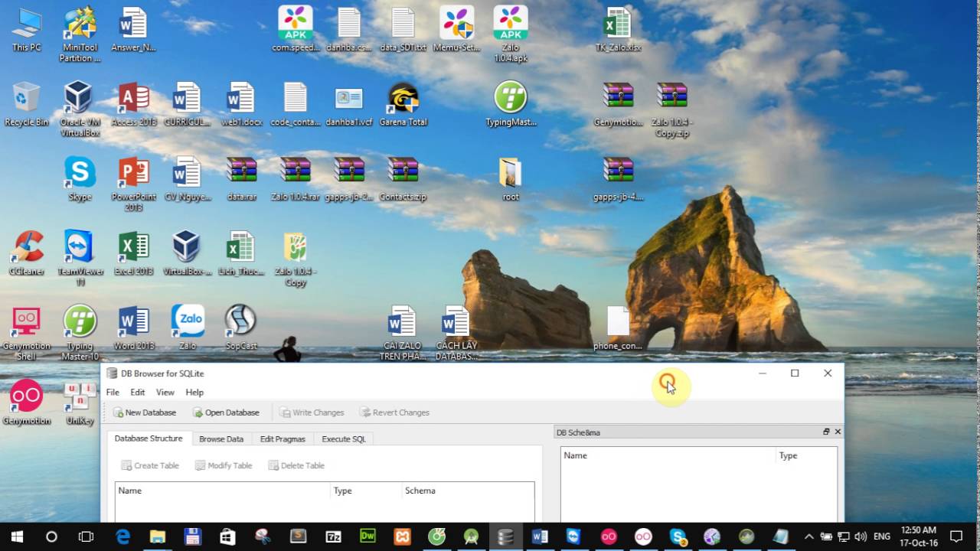Open the Edit menu in DB Browser

138,392
